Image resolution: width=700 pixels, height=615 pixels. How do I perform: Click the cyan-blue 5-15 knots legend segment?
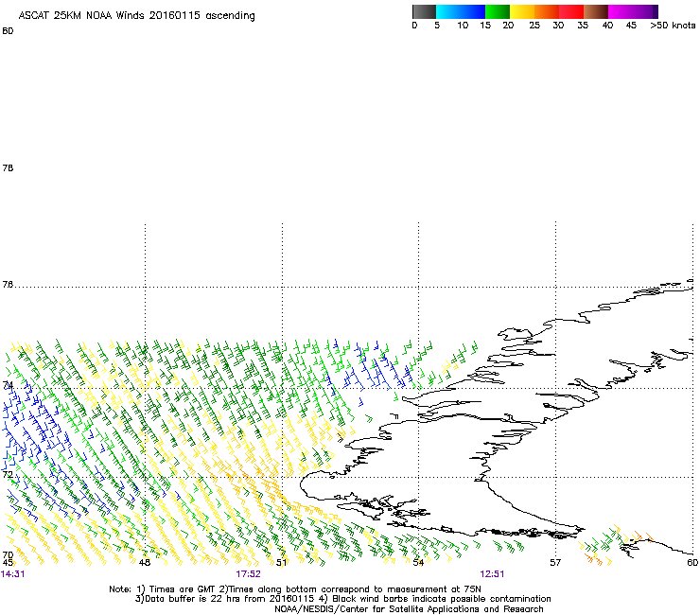click(x=461, y=11)
